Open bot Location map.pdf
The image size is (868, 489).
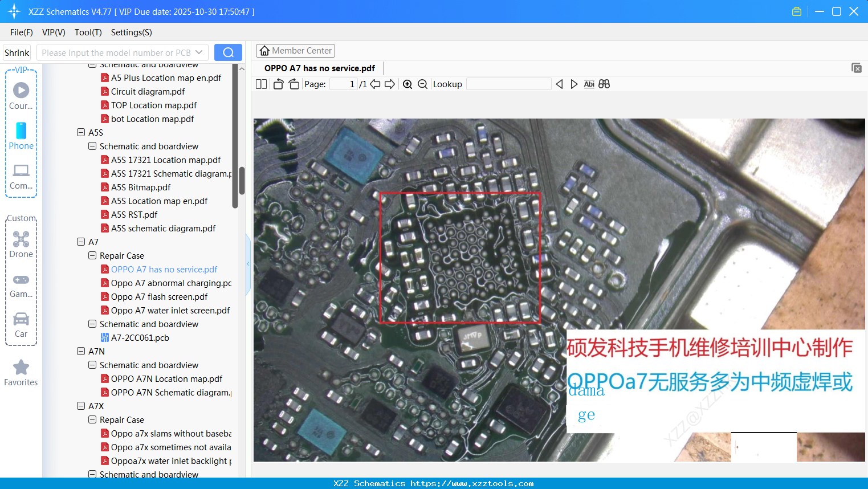click(152, 119)
